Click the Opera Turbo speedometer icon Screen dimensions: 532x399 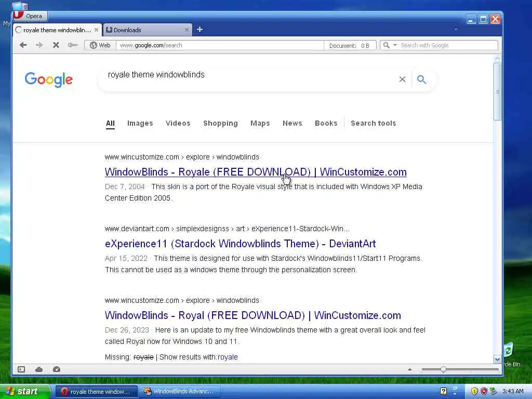(57, 369)
